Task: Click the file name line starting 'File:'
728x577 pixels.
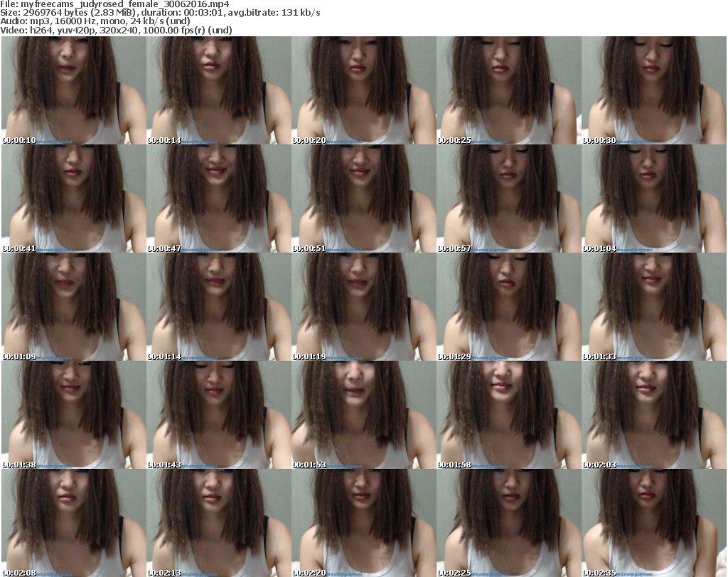Action: click(114, 4)
